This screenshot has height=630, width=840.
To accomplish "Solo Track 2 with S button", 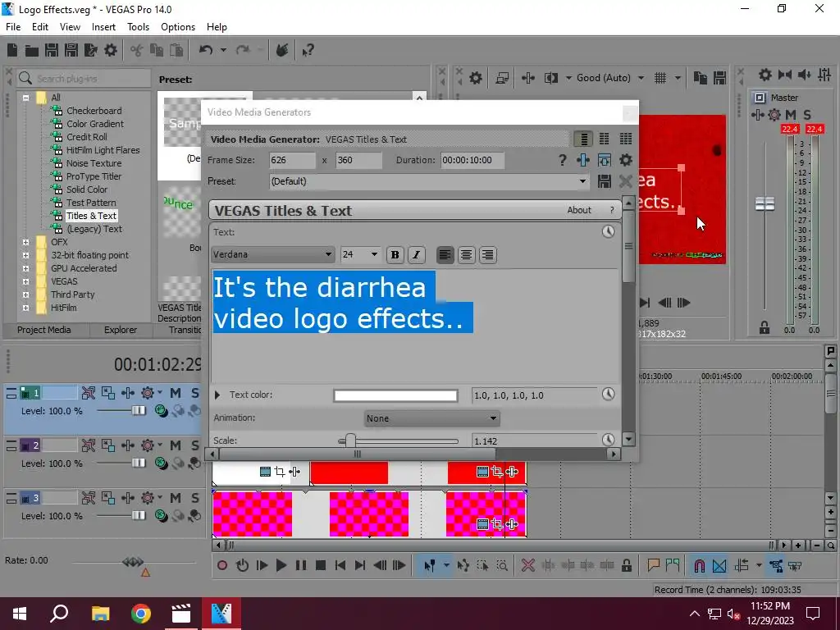I will pos(195,445).
